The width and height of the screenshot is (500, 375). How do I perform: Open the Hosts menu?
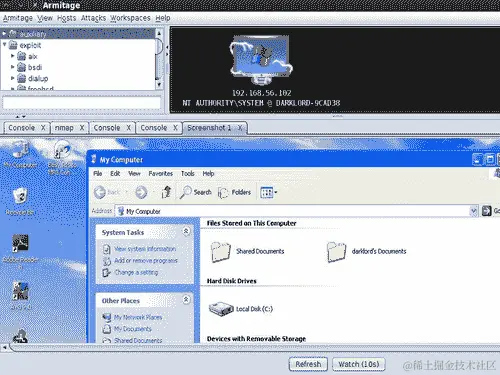67,18
